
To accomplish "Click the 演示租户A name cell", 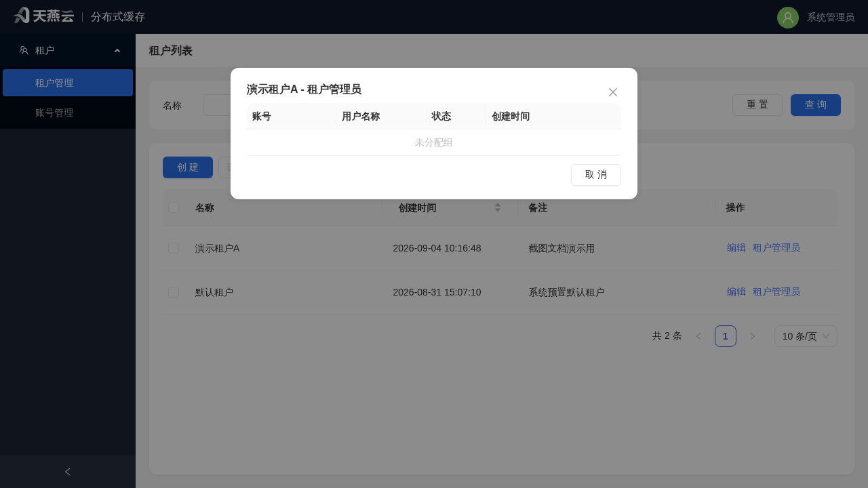I will [218, 248].
